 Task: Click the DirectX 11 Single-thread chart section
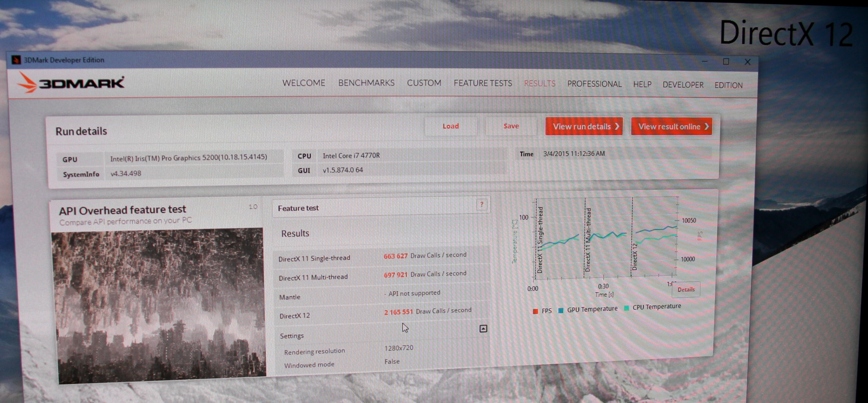pyautogui.click(x=560, y=238)
